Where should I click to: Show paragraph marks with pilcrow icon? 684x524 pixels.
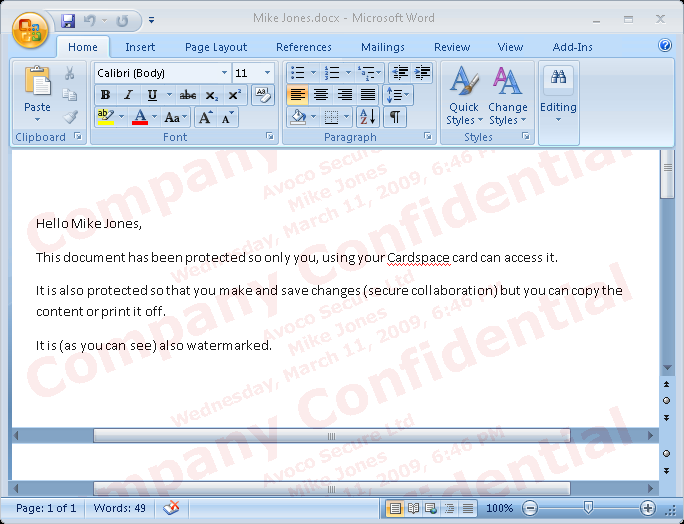click(396, 118)
